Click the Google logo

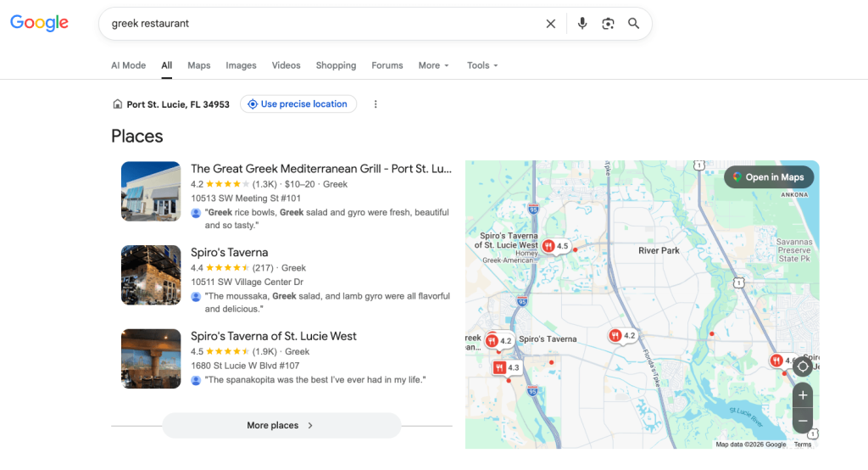pyautogui.click(x=39, y=23)
